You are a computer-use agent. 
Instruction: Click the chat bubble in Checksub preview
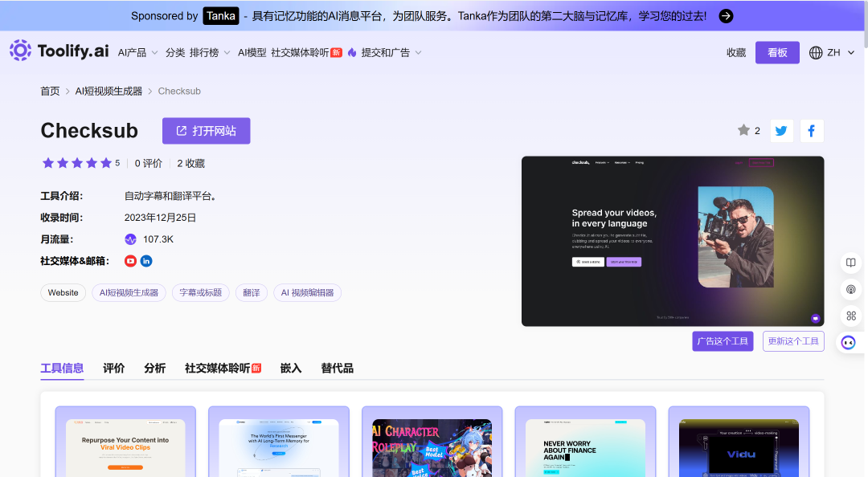815,318
